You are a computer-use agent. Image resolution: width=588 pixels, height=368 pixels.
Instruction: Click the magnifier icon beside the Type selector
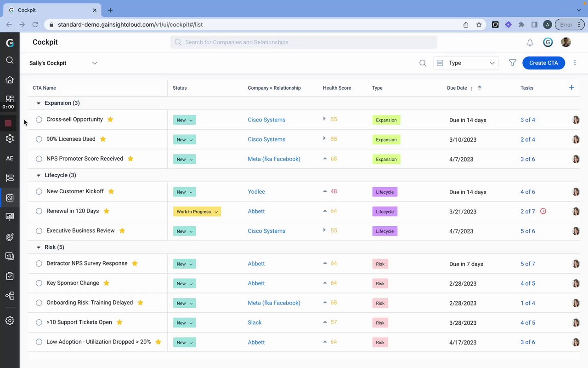click(x=423, y=63)
